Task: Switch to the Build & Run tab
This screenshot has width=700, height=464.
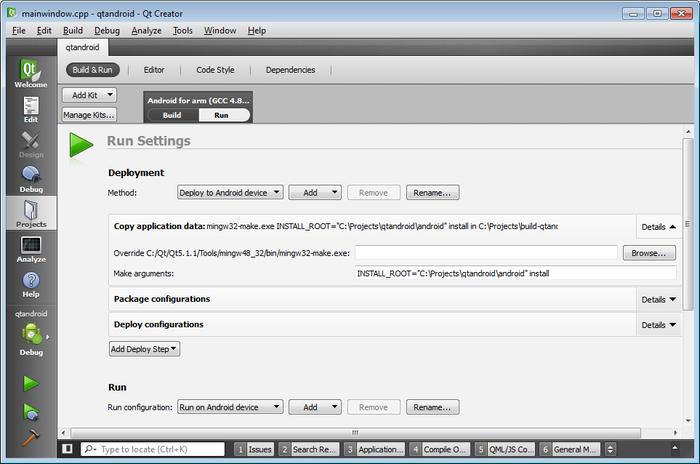Action: pyautogui.click(x=92, y=70)
